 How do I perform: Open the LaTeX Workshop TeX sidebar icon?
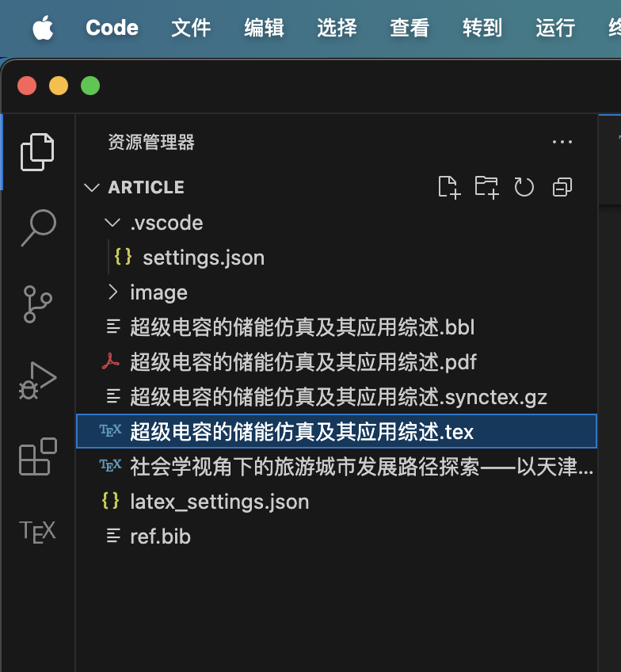[38, 532]
